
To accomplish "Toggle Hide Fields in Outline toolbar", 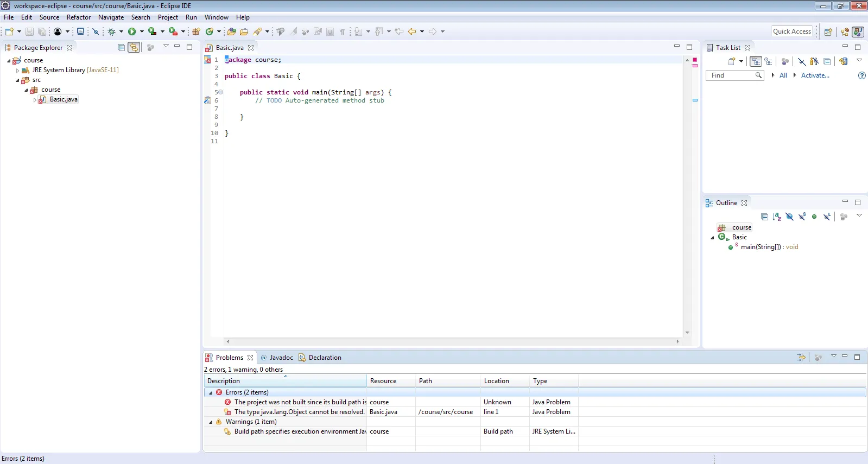I will point(789,217).
